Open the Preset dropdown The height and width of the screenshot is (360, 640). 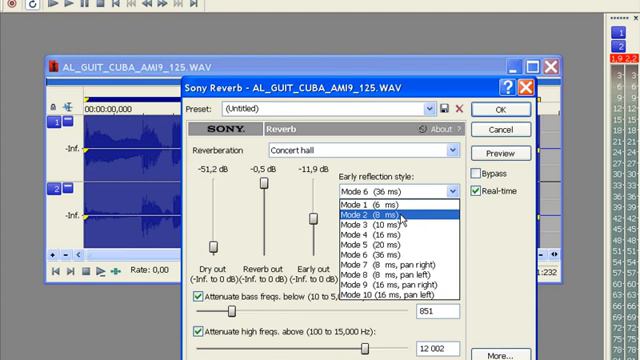(429, 109)
